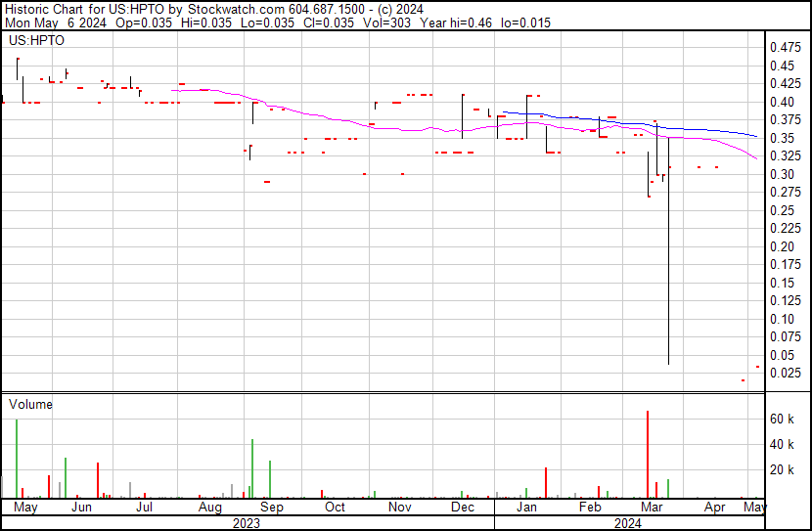Click the 40 k volume axis label

(782, 445)
